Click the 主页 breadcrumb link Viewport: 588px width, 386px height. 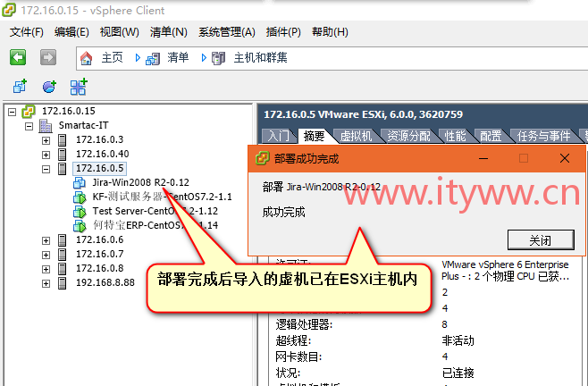click(x=112, y=58)
